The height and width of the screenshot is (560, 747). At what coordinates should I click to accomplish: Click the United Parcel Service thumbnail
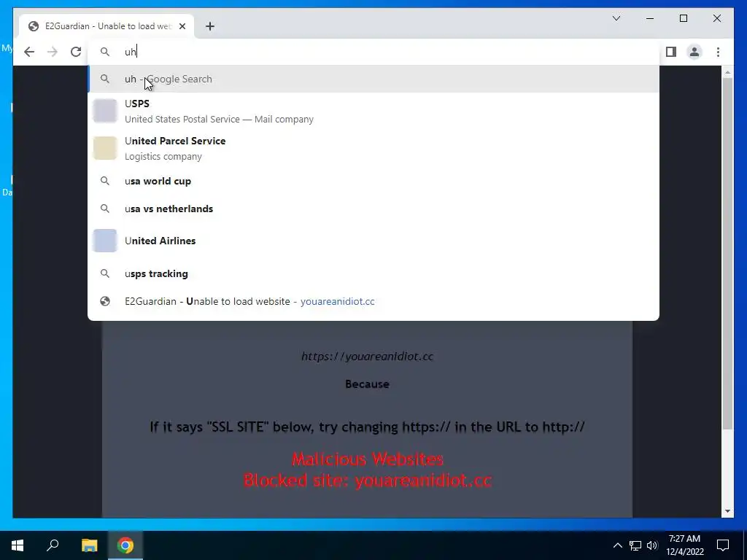[x=105, y=148]
